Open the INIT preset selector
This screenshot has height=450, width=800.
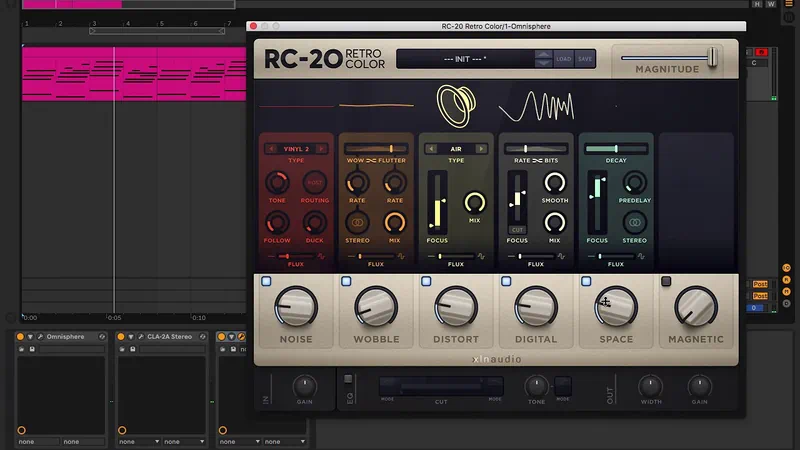tap(464, 59)
